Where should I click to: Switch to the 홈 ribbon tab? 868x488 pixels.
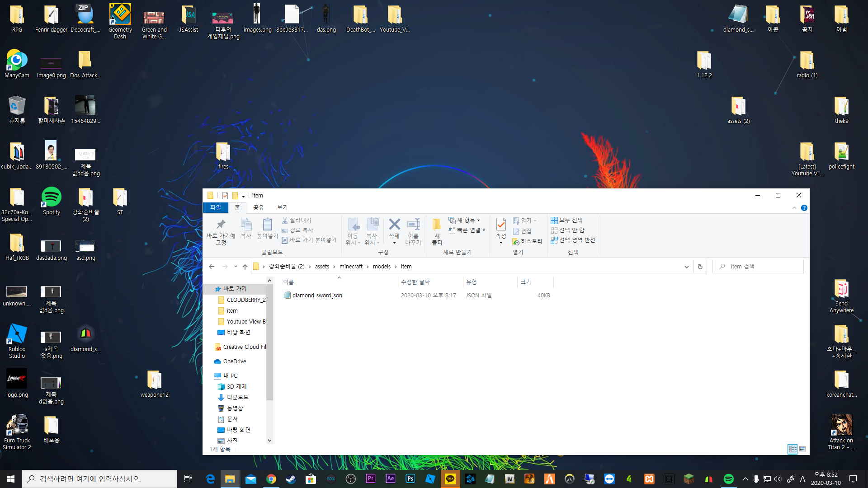coord(237,207)
